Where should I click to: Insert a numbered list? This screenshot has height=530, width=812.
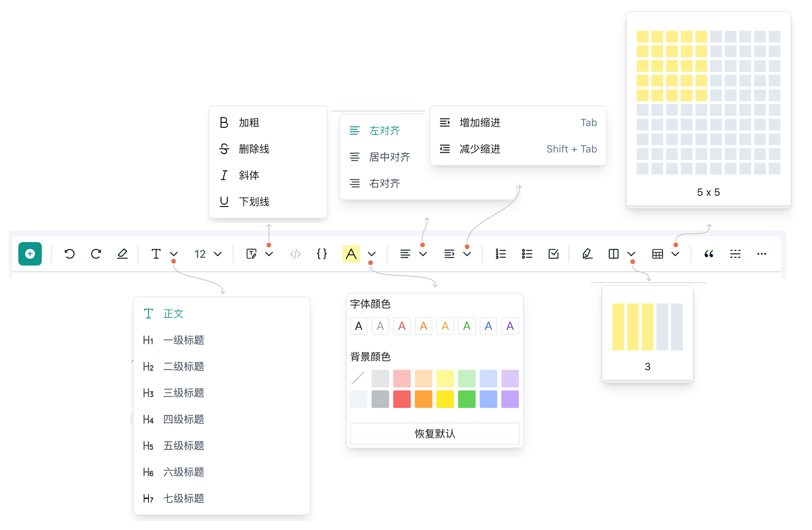click(x=501, y=254)
